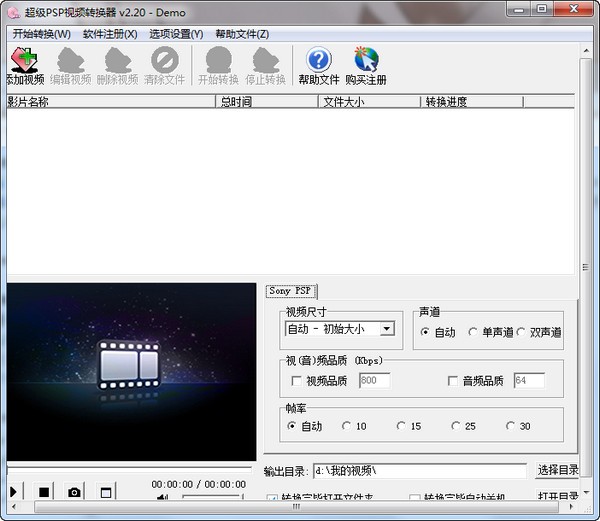This screenshot has width=600, height=521.
Task: Select the mono channel (单声道) radio button
Action: pos(473,332)
